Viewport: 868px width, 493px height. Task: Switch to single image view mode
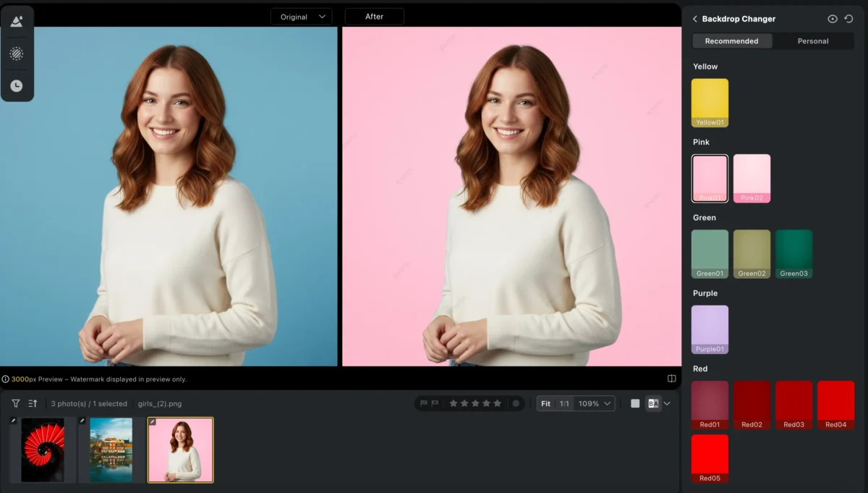pyautogui.click(x=635, y=403)
